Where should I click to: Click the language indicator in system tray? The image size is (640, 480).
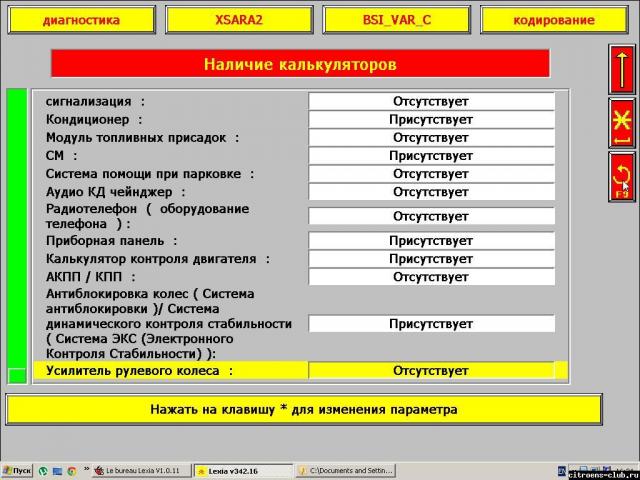click(562, 471)
